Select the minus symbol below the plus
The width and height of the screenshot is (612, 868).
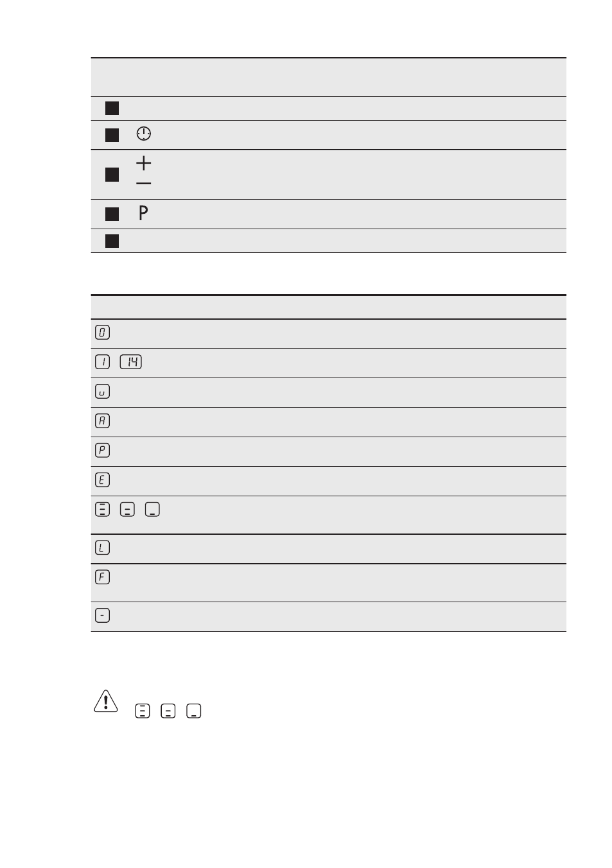(x=144, y=184)
